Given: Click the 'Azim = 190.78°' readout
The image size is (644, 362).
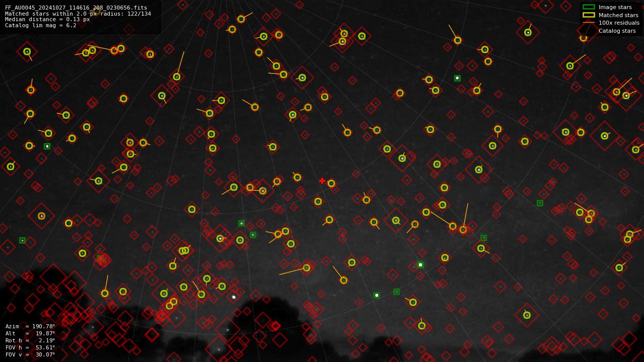Looking at the screenshot, I should [30, 326].
